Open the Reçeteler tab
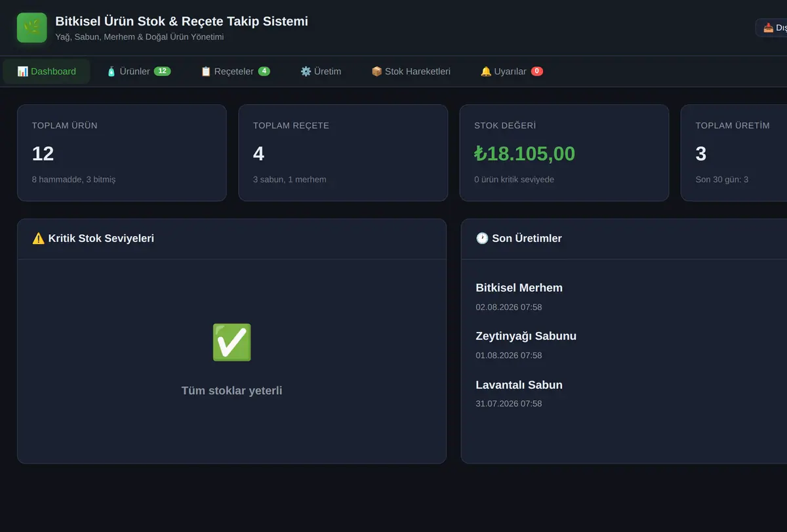This screenshot has height=532, width=787. [235, 72]
